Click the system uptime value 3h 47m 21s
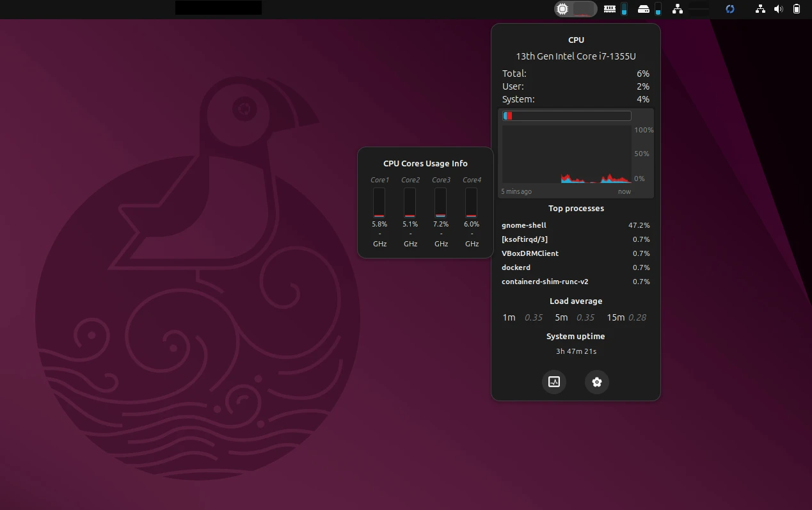This screenshot has height=510, width=812. click(x=575, y=351)
